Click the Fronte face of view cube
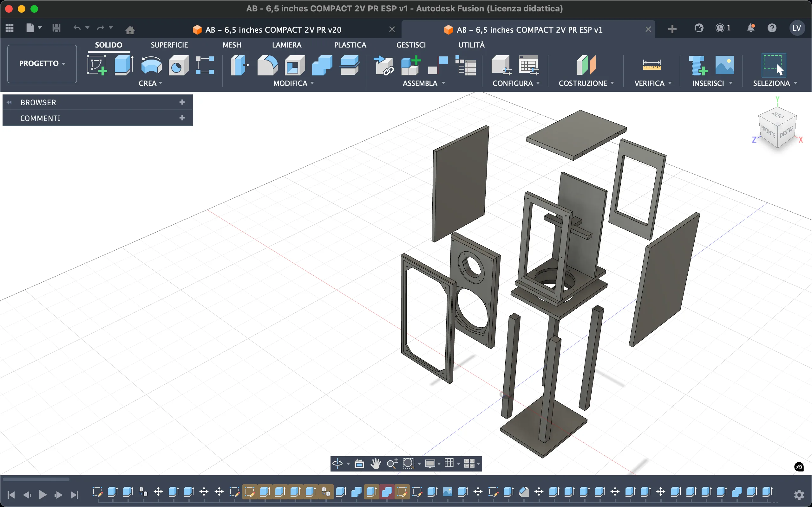 point(768,132)
